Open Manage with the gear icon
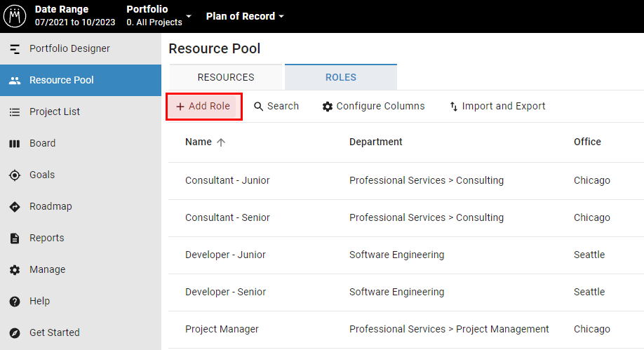Viewport: 644px width, 350px height. [15, 270]
